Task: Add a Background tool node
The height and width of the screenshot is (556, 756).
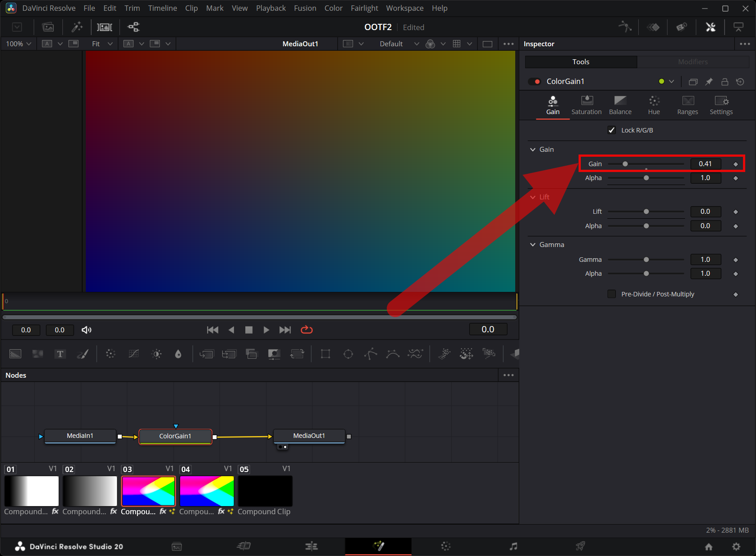Action: [x=15, y=354]
